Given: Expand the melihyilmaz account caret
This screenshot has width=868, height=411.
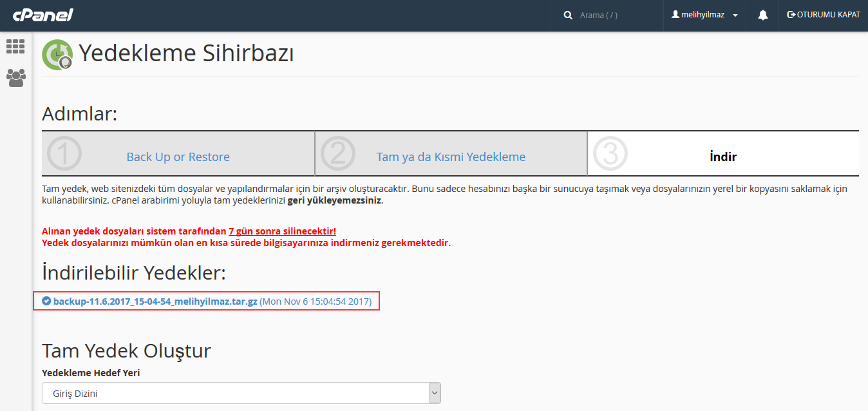Looking at the screenshot, I should (x=735, y=15).
